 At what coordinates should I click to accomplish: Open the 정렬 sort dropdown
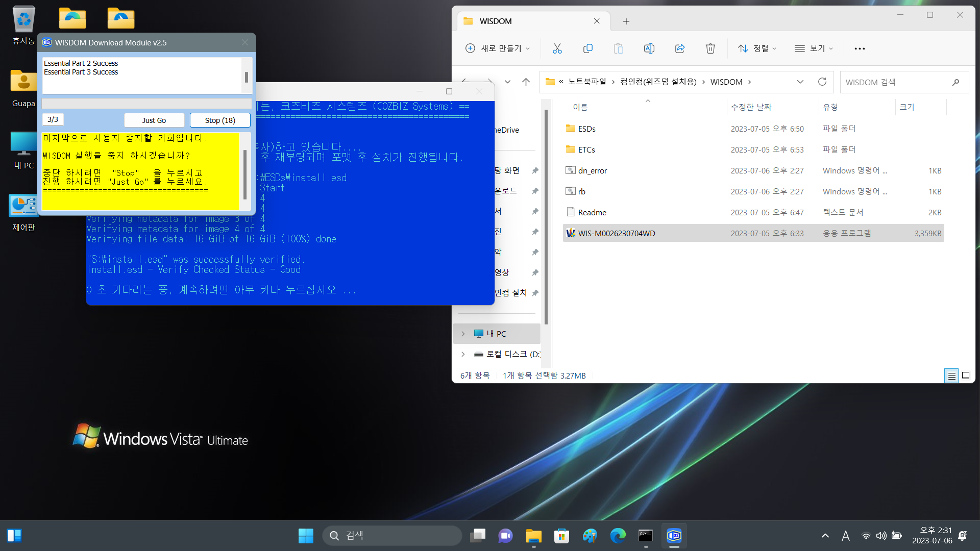point(757,48)
